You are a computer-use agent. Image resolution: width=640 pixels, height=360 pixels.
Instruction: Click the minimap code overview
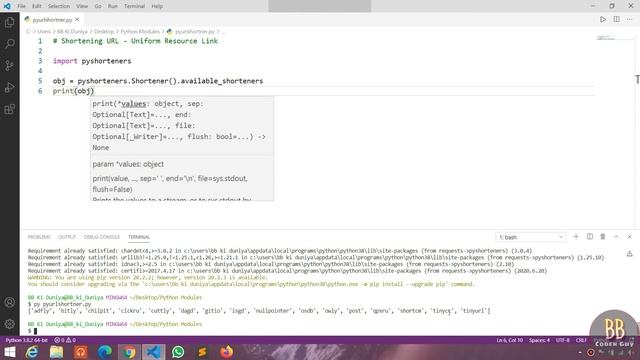coord(606,38)
